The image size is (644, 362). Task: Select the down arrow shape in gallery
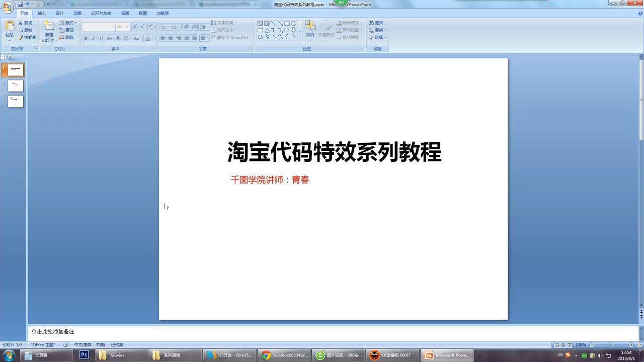pos(293,30)
